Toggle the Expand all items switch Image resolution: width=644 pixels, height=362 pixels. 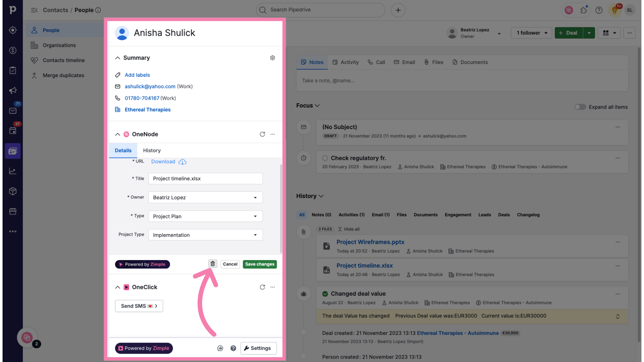point(580,107)
